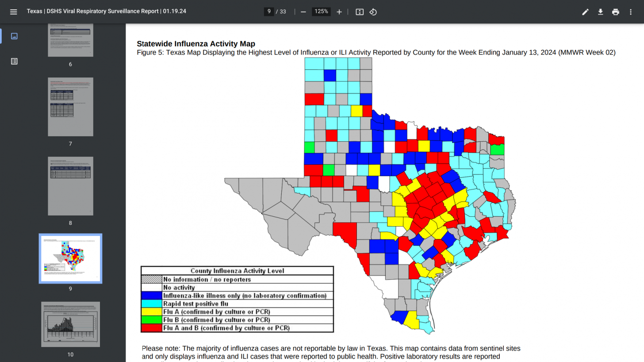Image resolution: width=644 pixels, height=362 pixels.
Task: Download the PDF file
Action: pyautogui.click(x=600, y=12)
